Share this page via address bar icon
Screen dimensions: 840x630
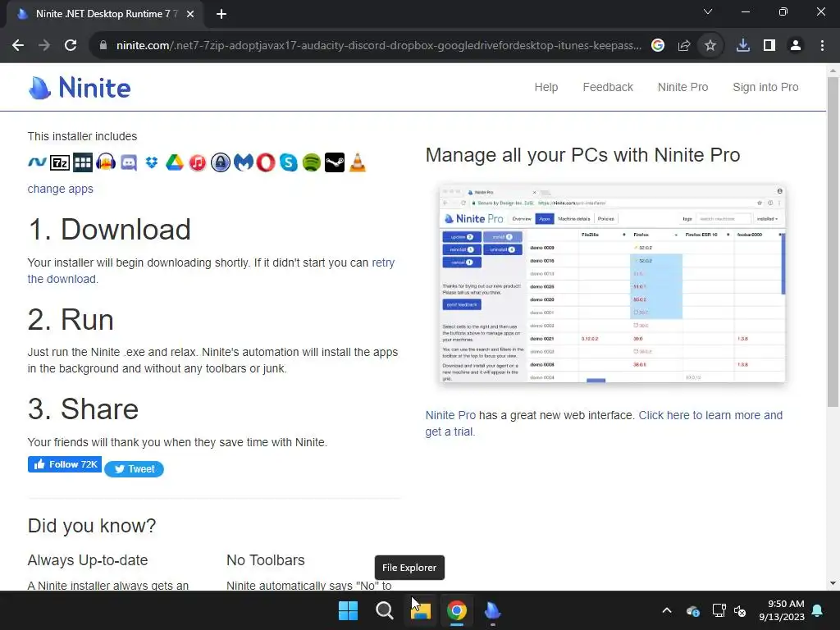click(684, 46)
